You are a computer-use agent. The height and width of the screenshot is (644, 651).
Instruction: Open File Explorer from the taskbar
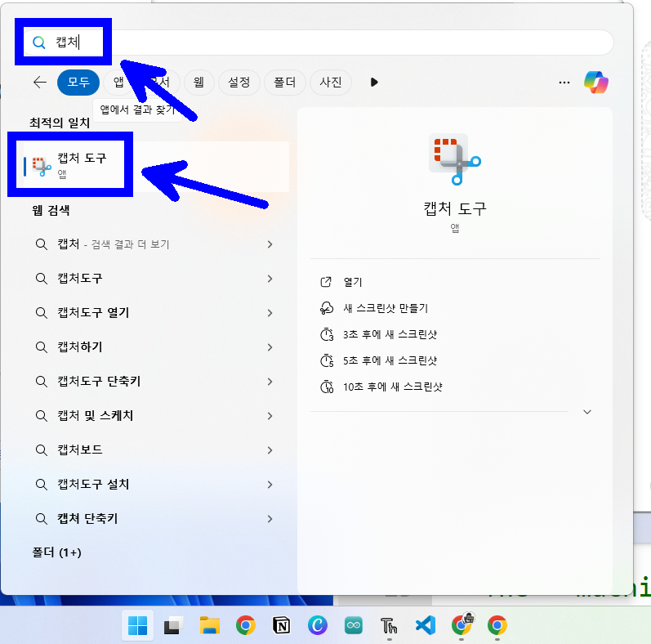pyautogui.click(x=210, y=625)
